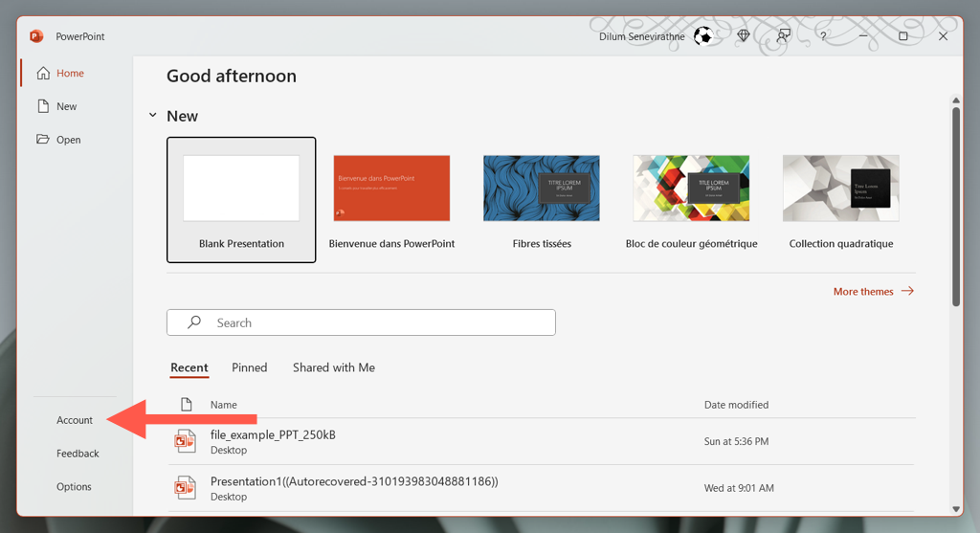Click the Wed at 9:01 AM date
This screenshot has width=980, height=533.
click(739, 488)
